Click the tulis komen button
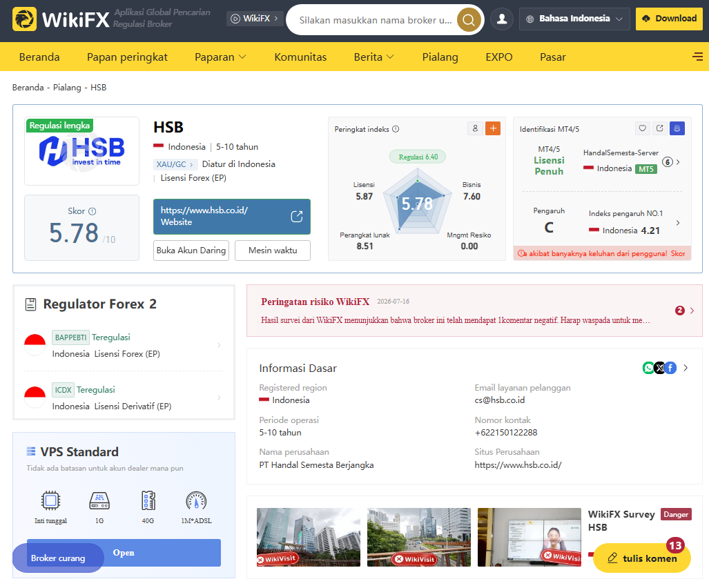709x588 pixels. point(641,558)
